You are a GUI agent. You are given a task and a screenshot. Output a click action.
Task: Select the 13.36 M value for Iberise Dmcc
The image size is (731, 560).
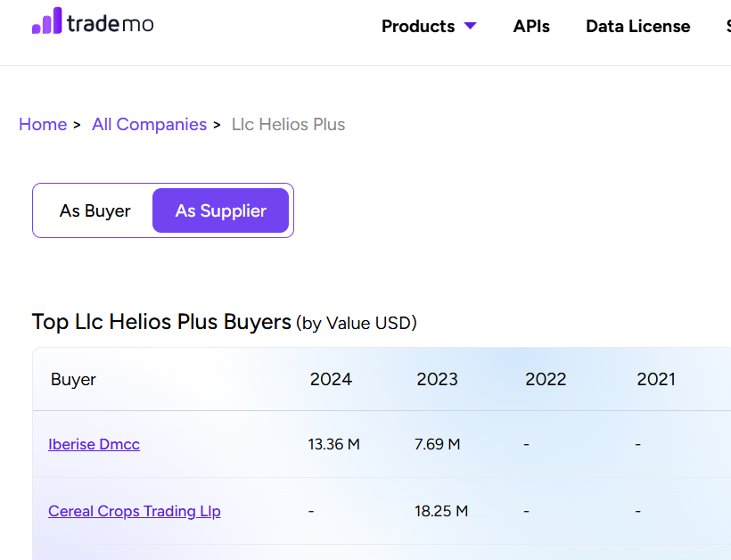pyautogui.click(x=333, y=444)
